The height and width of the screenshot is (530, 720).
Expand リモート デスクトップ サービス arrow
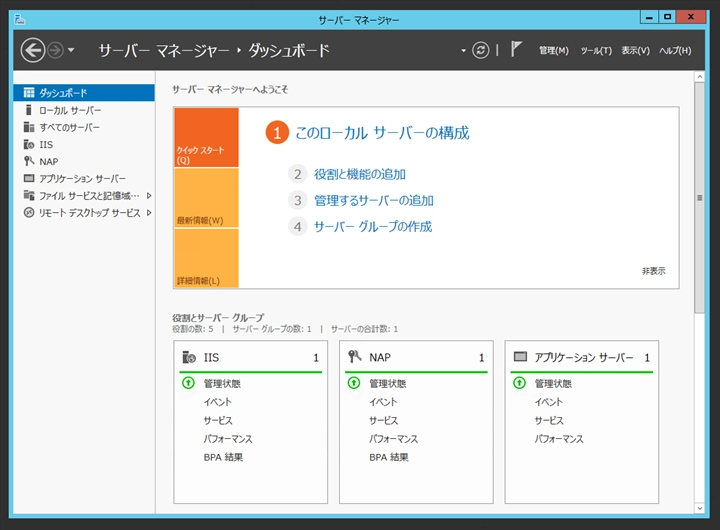click(x=149, y=213)
